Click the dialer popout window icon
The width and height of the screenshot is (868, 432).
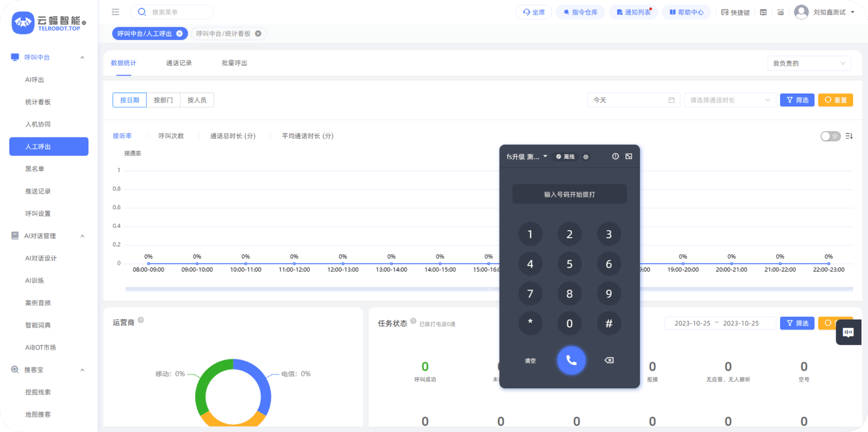pyautogui.click(x=628, y=156)
